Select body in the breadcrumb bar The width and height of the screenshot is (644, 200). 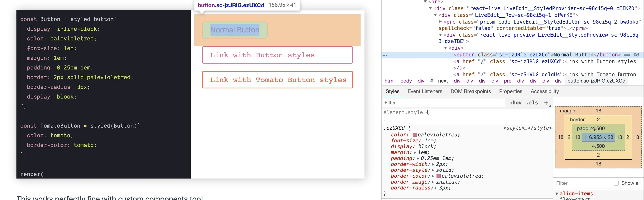406,81
